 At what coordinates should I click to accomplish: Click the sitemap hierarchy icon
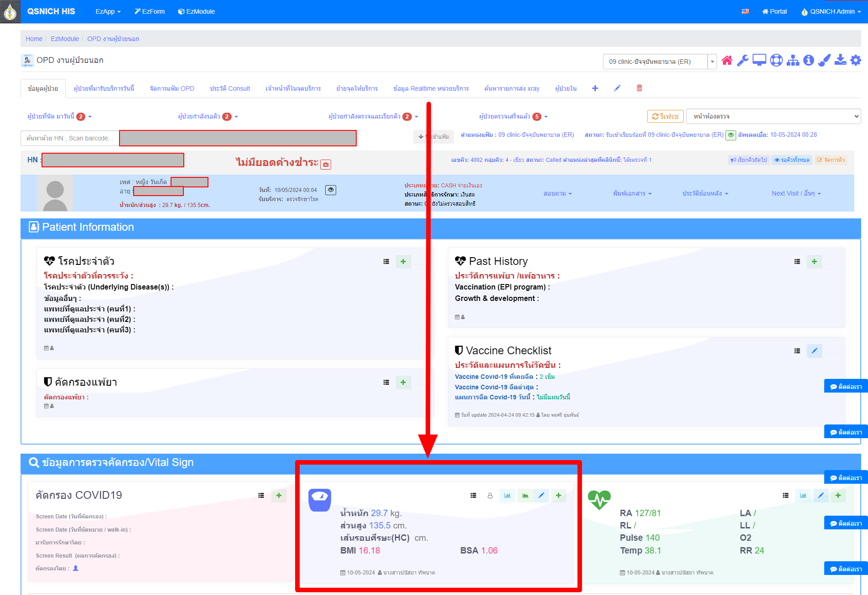pyautogui.click(x=793, y=61)
